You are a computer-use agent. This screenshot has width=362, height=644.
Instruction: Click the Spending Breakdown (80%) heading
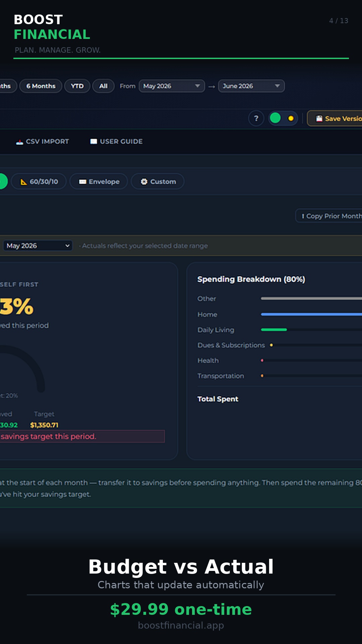251,279
